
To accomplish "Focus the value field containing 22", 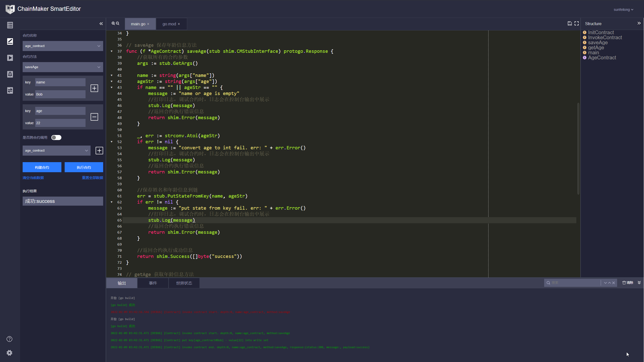I will [x=60, y=123].
